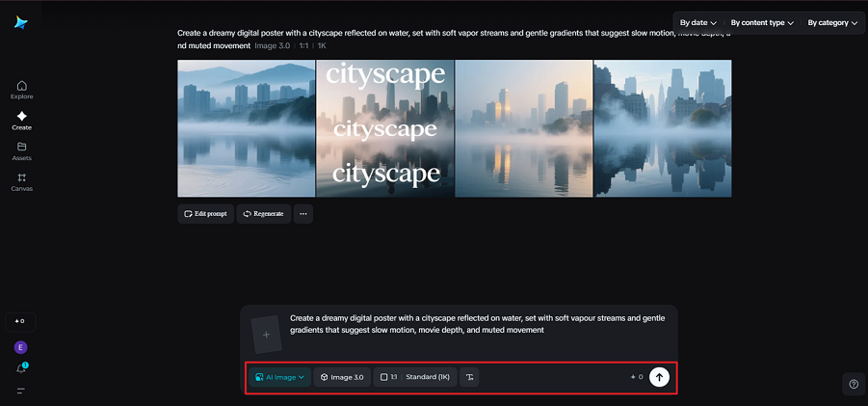Expand the By category filter
868x406 pixels.
click(x=832, y=22)
